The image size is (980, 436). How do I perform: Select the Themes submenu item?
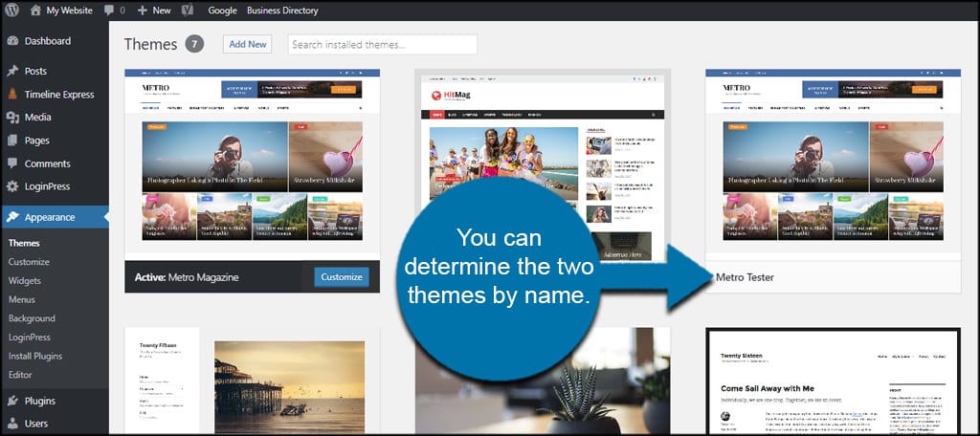tap(24, 243)
